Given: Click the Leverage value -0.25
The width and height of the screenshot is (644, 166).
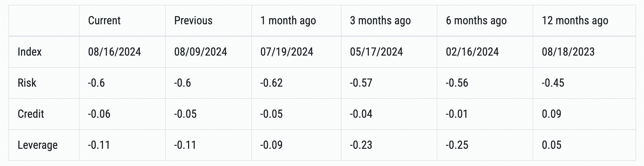Looking at the screenshot, I should (457, 145).
